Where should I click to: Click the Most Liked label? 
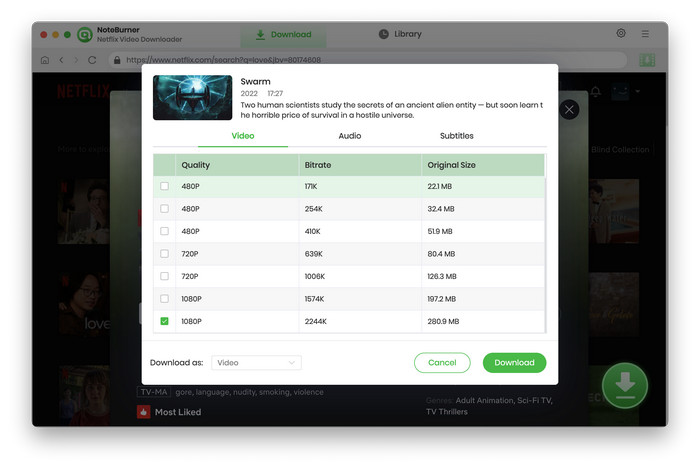pos(178,412)
